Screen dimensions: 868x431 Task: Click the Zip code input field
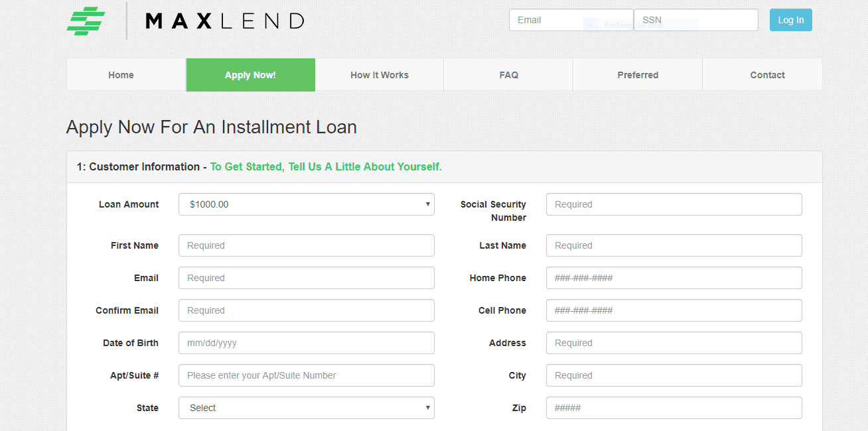click(x=674, y=408)
